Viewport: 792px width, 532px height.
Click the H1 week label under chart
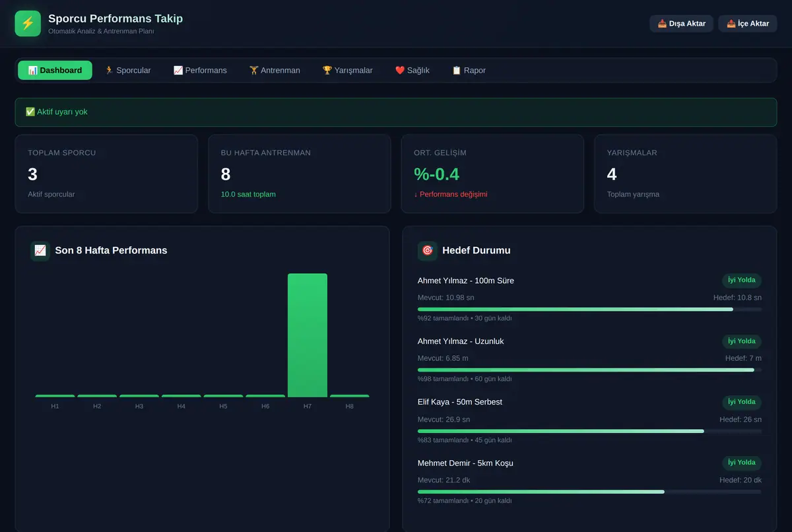click(x=55, y=407)
